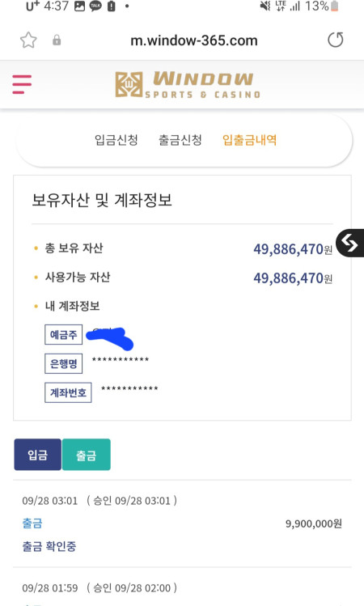This screenshot has height=606, width=364.
Task: Filter history by 입금 button
Action: [37, 455]
